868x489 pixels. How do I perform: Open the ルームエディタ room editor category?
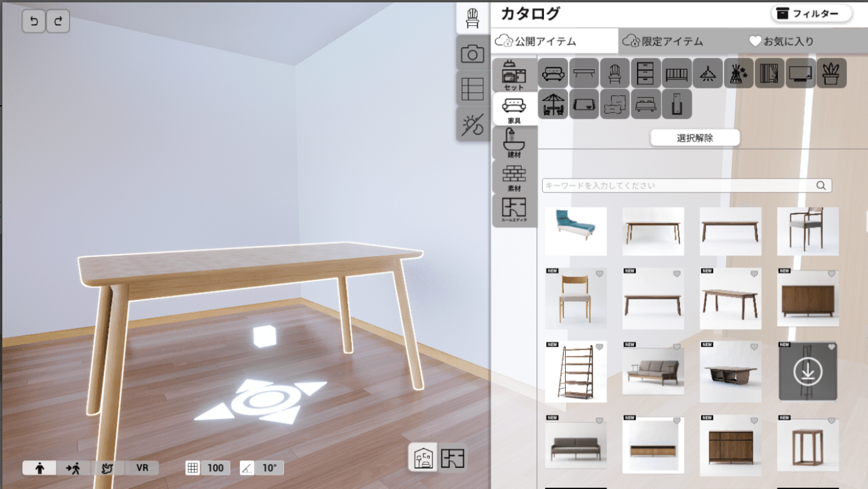(514, 210)
